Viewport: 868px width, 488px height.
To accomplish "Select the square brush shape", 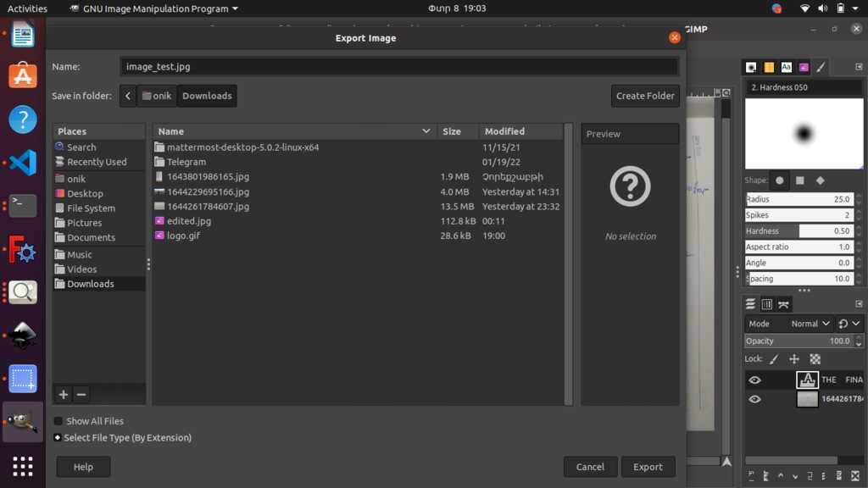I will tap(800, 180).
